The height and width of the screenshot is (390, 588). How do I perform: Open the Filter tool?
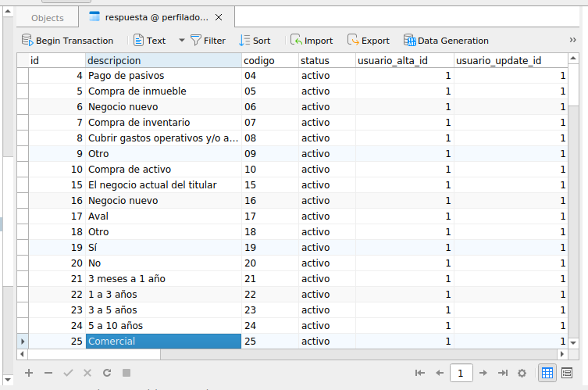[208, 41]
